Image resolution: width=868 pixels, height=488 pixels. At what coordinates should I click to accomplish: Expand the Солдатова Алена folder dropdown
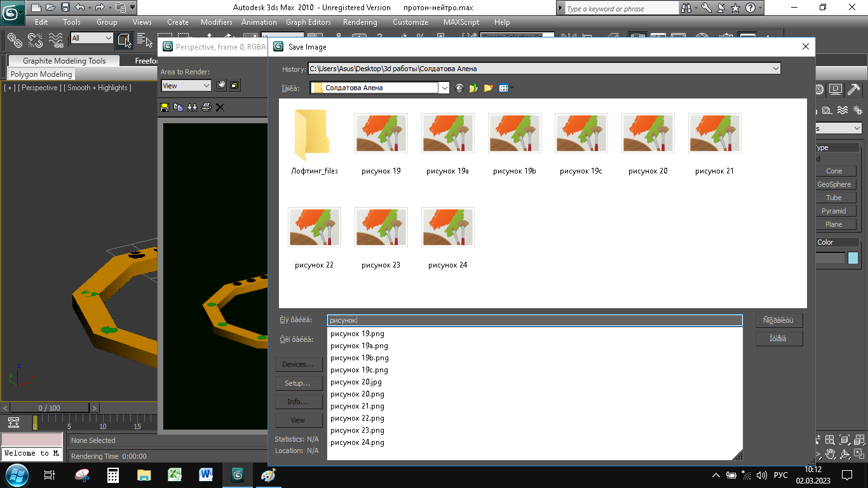444,88
